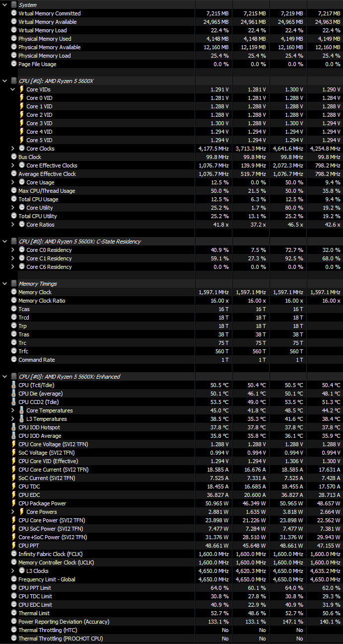Click the Infinity Fabric Clock icon
The image size is (343, 644).
tap(14, 554)
